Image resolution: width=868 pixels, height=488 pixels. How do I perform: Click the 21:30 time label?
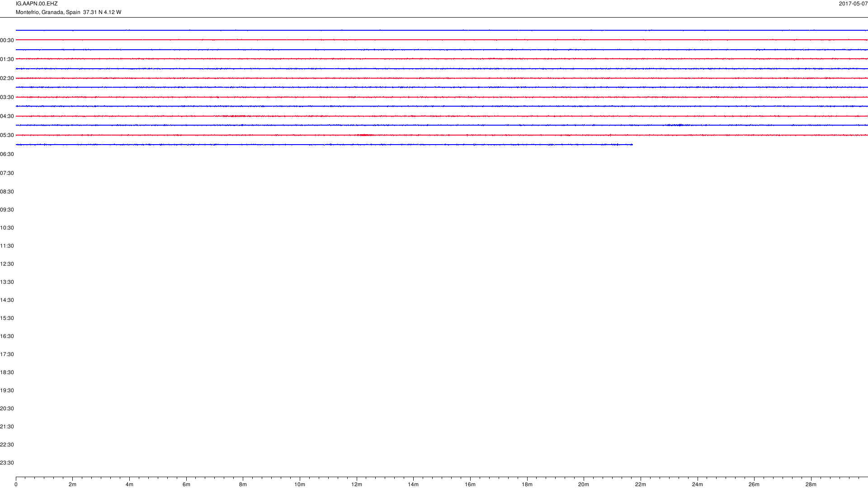7,427
